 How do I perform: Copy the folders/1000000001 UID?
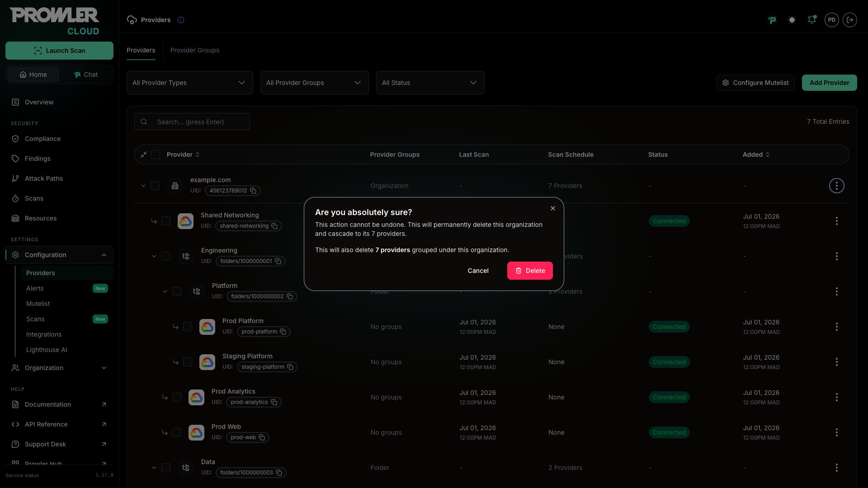pyautogui.click(x=278, y=261)
